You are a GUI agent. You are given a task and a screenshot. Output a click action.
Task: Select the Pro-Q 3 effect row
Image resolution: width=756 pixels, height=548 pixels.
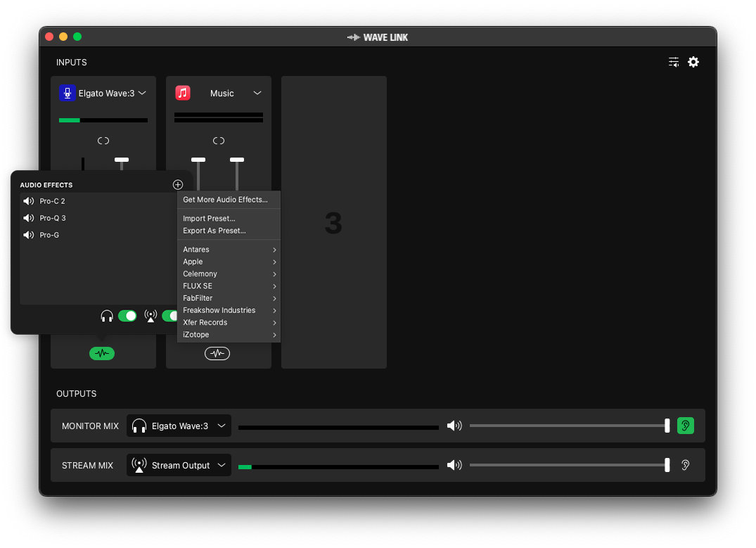click(98, 218)
